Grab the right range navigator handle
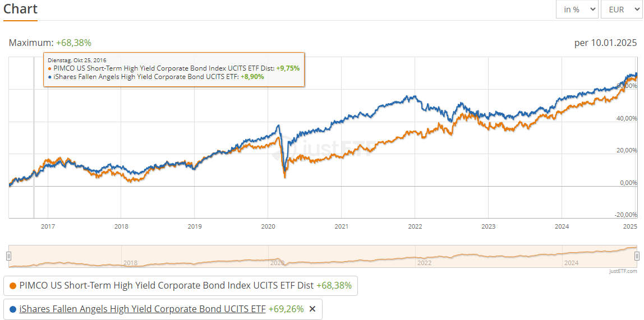Screen dimensions: 644x320 click(637, 256)
